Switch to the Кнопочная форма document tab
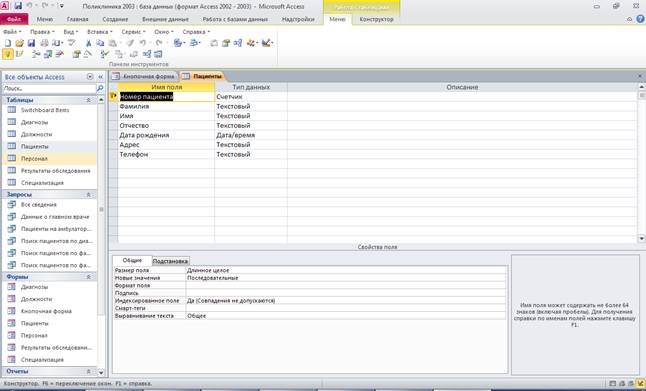646x391 pixels. coord(144,76)
